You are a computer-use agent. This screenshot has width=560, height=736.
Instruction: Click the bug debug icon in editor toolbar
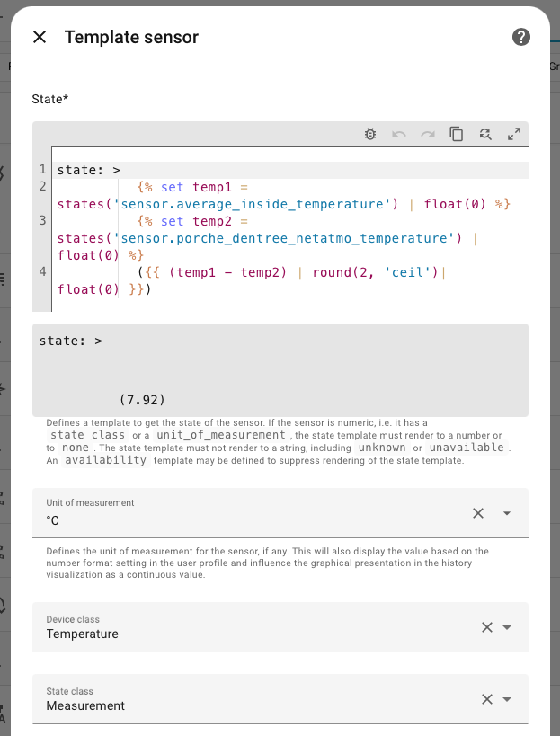coord(370,134)
